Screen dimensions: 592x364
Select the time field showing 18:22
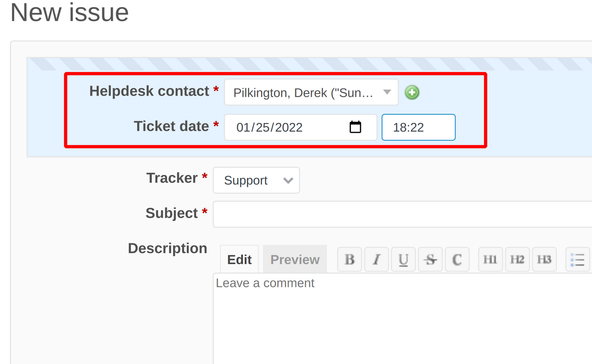point(418,127)
